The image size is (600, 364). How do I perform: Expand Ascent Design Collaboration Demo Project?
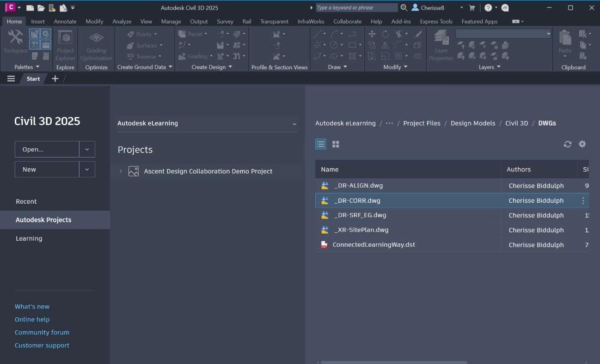121,171
